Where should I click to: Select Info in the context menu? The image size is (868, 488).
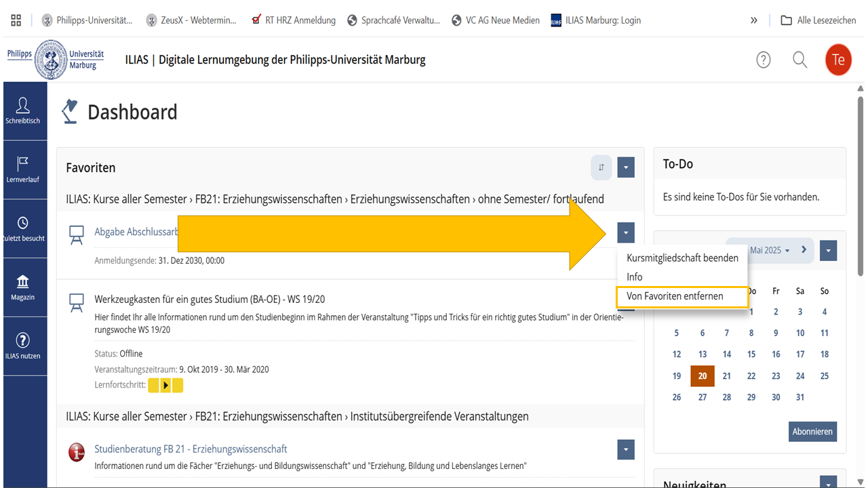click(635, 277)
